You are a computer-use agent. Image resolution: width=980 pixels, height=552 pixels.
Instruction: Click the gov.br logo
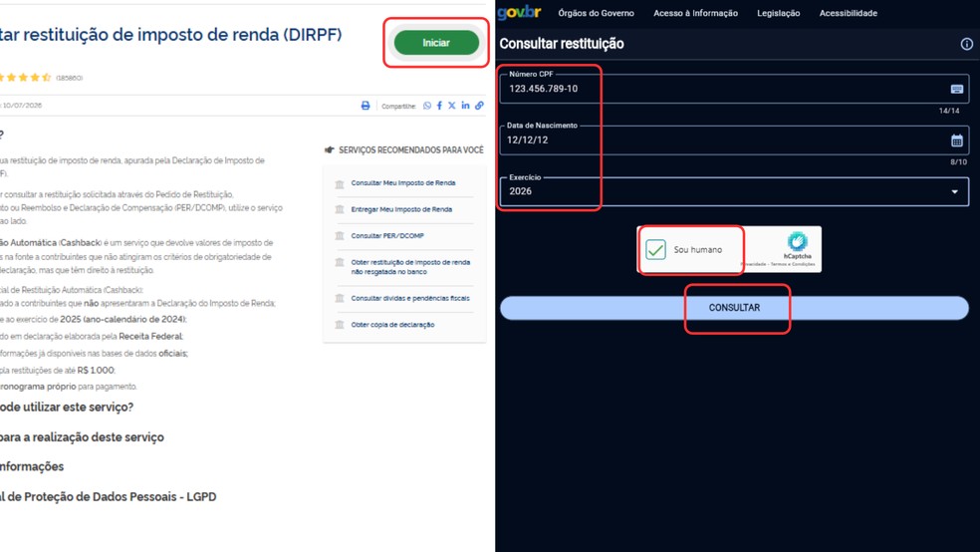(519, 12)
